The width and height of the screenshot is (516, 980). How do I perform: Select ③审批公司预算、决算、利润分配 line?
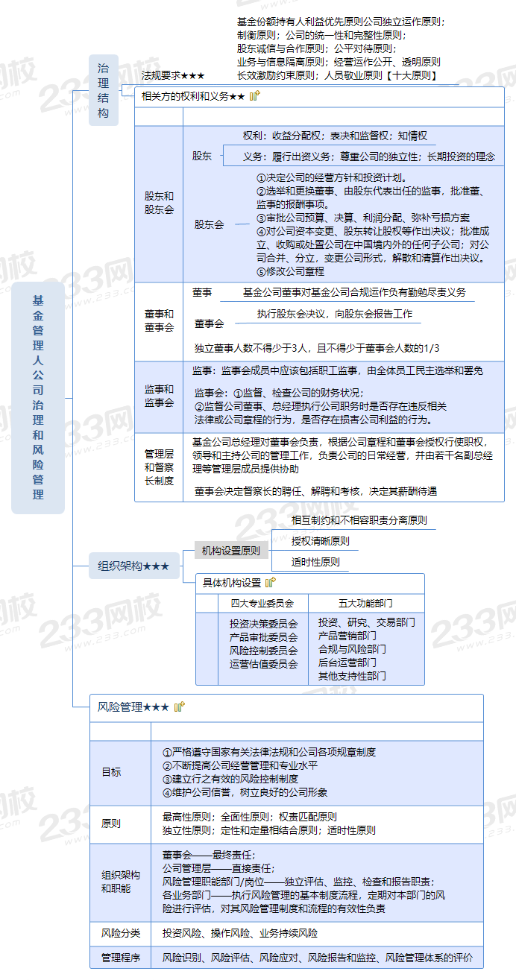363,218
